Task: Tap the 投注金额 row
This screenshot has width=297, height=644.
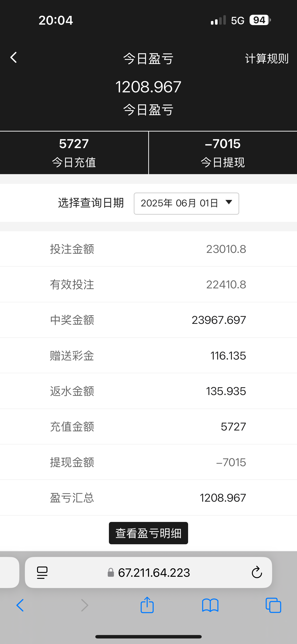Action: 148,249
